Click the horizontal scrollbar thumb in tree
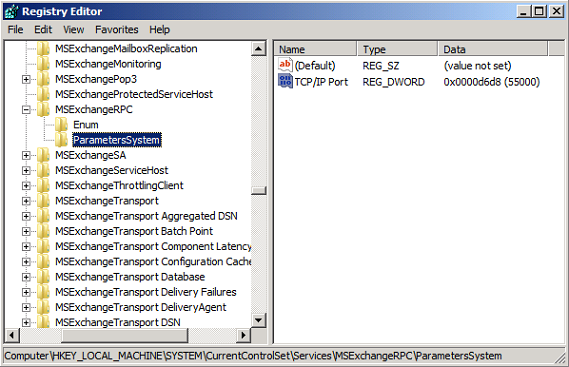Screen dimensions: 569x367 tap(124, 335)
